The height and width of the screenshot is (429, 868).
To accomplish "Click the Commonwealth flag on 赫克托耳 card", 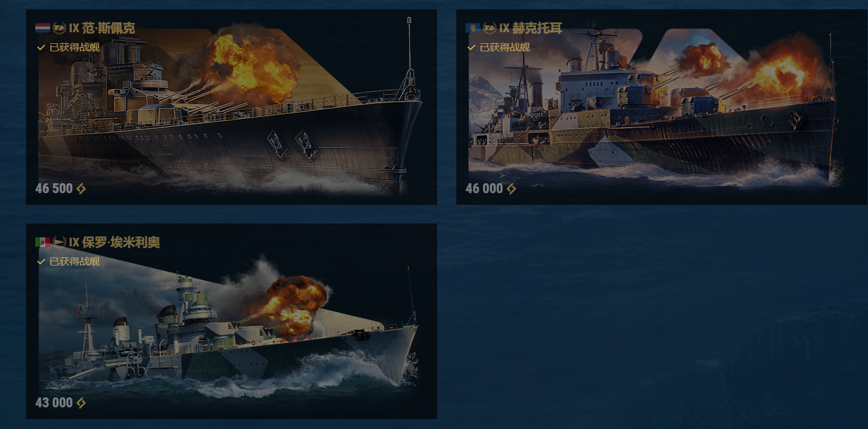I will click(473, 28).
